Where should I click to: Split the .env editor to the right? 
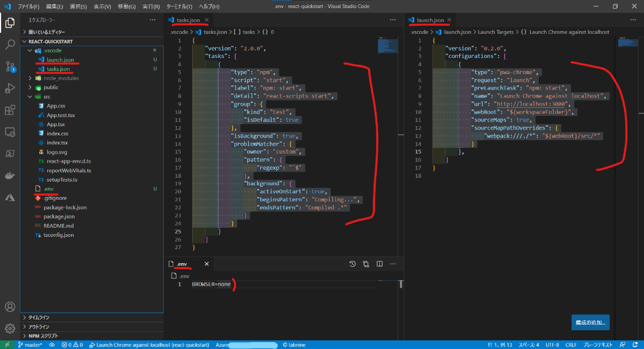(x=379, y=264)
